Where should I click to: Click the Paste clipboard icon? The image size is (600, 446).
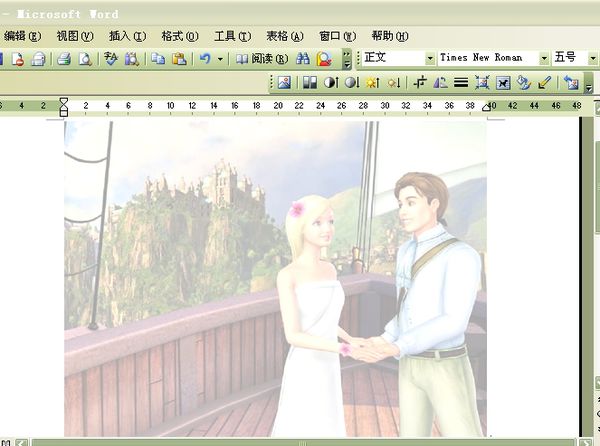178,59
